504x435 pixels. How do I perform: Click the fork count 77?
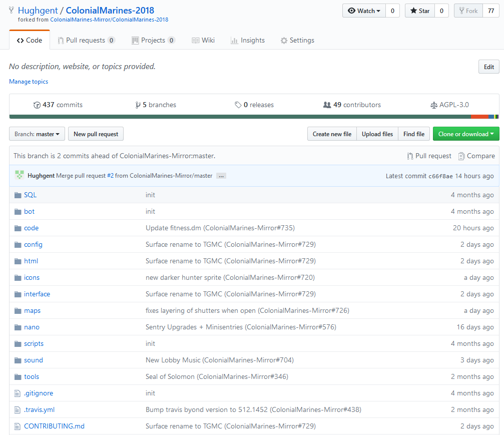(x=491, y=11)
